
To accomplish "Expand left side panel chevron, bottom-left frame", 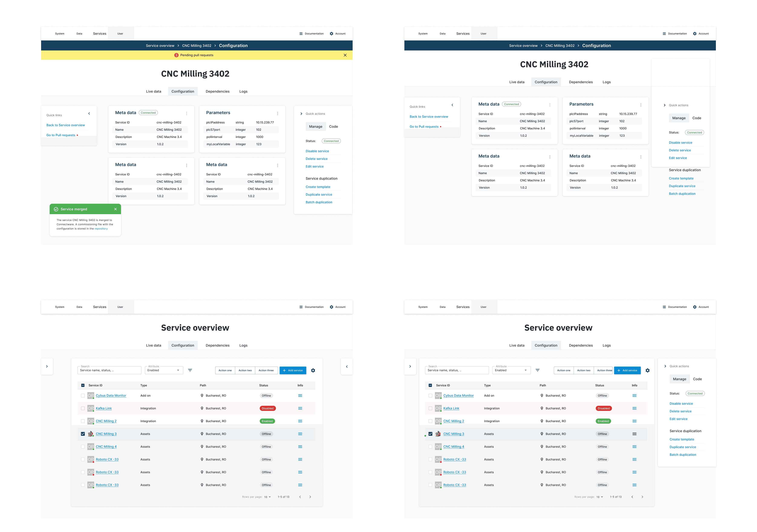I will [47, 366].
